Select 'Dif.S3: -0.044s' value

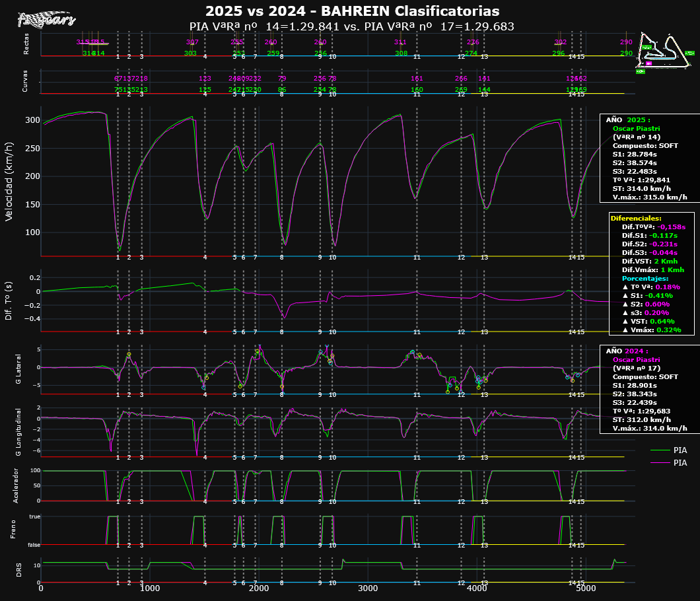click(x=650, y=253)
